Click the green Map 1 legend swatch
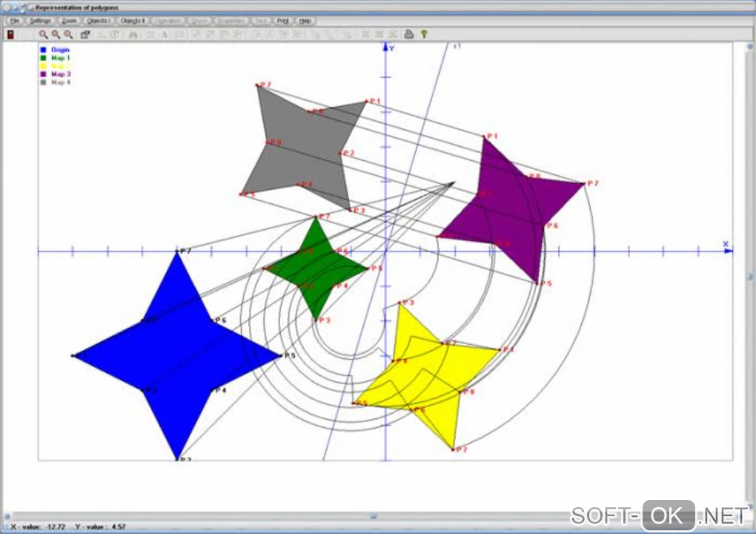 point(43,58)
